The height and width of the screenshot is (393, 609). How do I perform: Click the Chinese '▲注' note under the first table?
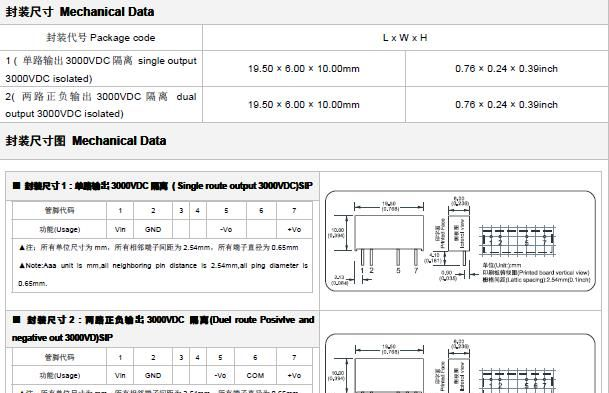pyautogui.click(x=159, y=247)
